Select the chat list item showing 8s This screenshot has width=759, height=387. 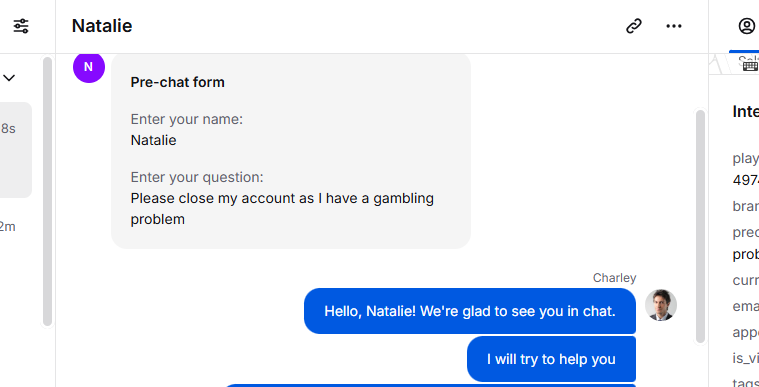pos(15,150)
